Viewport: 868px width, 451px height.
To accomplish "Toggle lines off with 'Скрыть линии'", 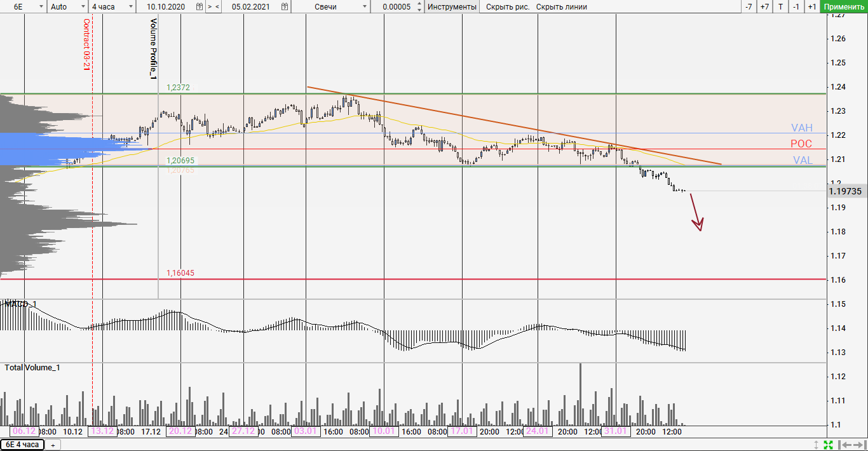I will (x=561, y=7).
